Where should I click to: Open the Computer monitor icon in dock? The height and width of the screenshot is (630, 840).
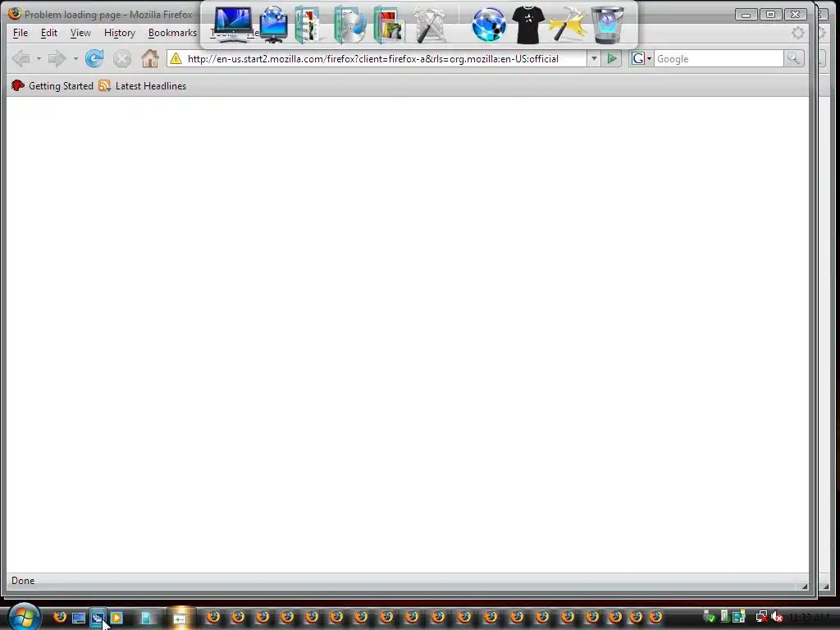(232, 24)
